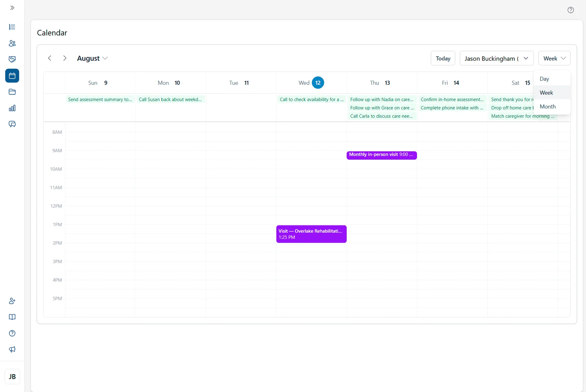Open the Jason Buckingham user dropdown

[496, 58]
